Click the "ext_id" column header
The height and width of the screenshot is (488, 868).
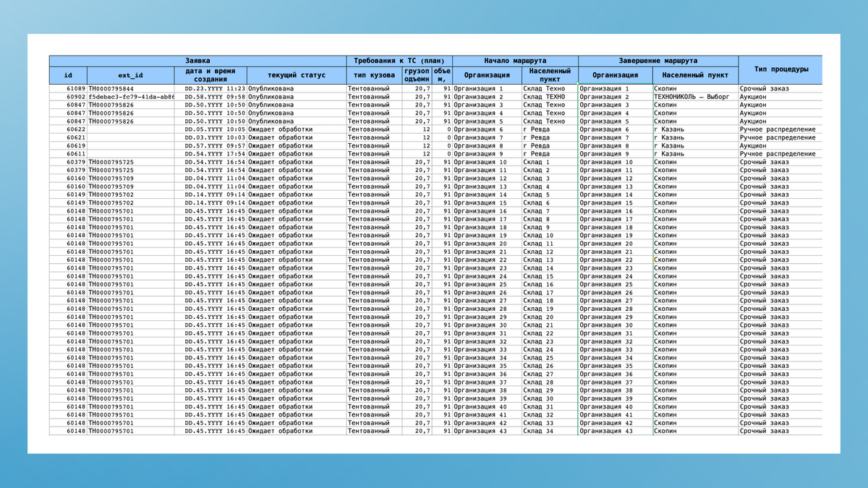pos(130,75)
